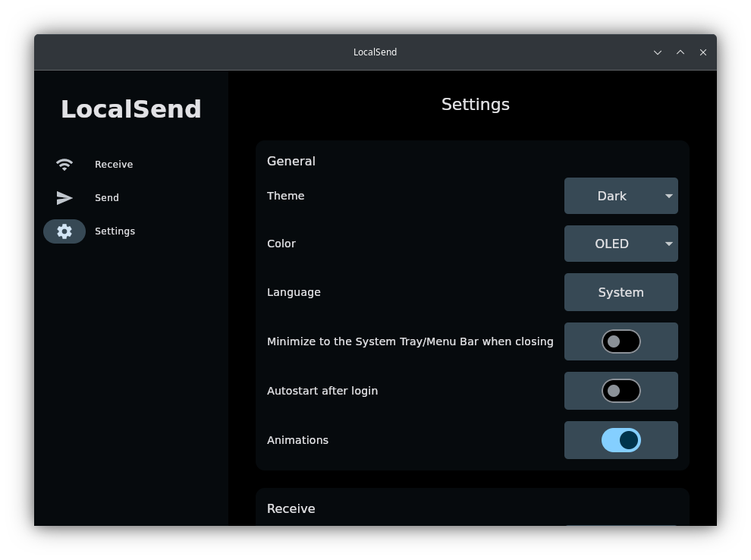Toggle Minimize to System Tray switch

point(621,341)
